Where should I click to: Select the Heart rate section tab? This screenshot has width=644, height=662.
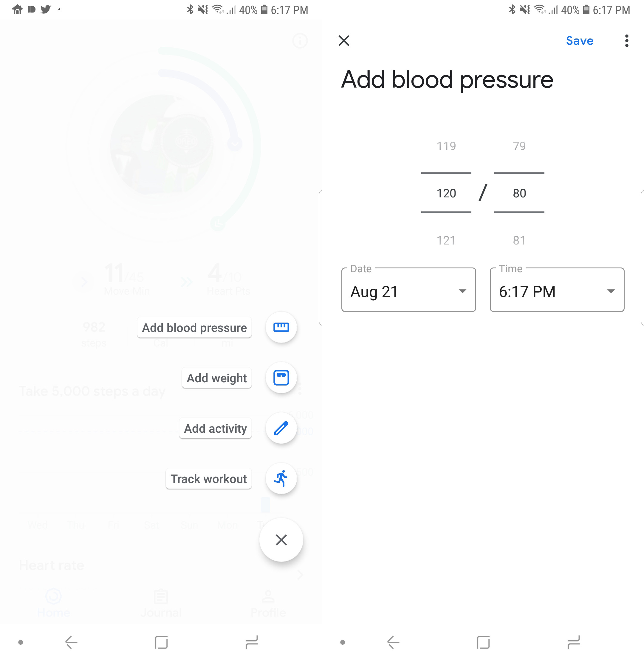[51, 564]
